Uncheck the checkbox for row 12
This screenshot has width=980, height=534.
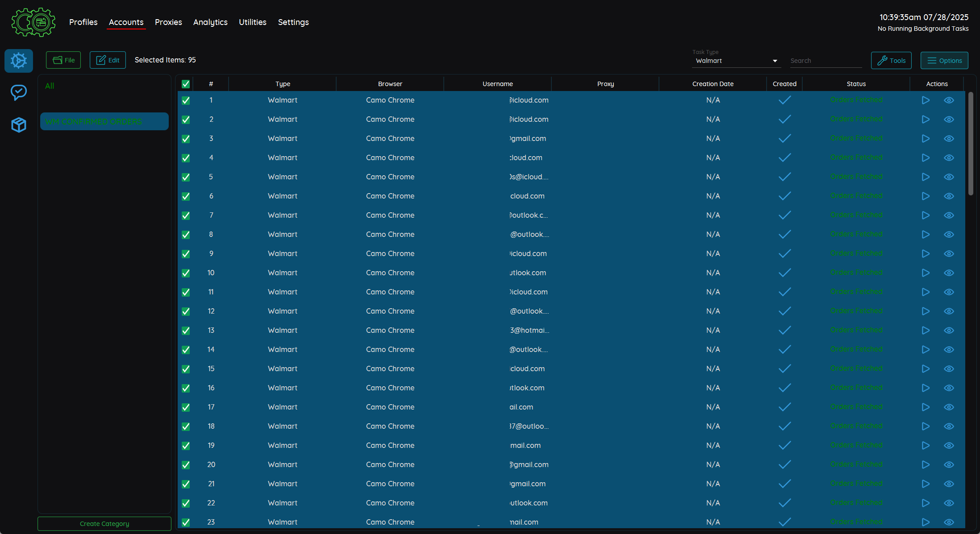click(186, 311)
